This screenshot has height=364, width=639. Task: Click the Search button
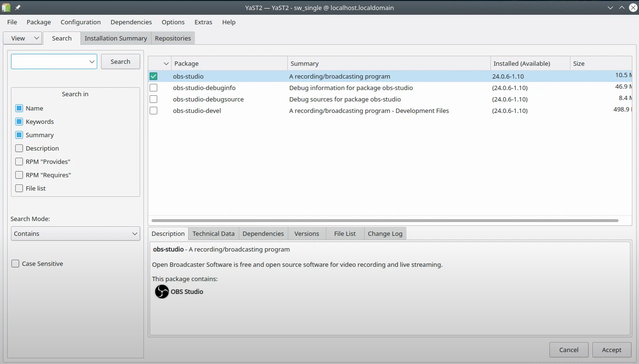[x=121, y=61]
